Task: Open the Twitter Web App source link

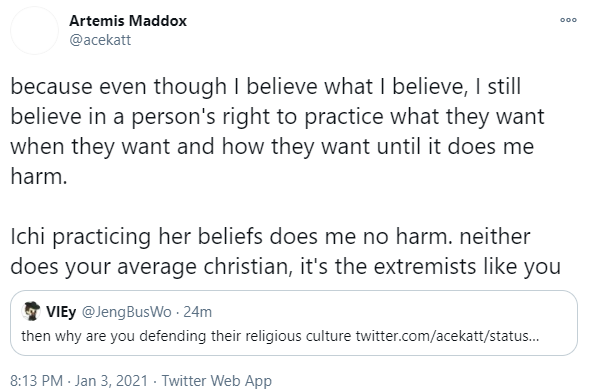Action: (217, 381)
